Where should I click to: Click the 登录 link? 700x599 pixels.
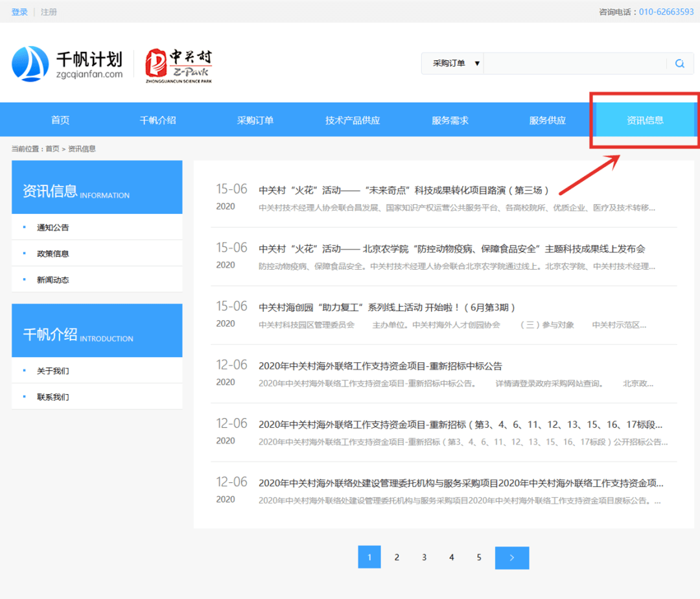19,12
